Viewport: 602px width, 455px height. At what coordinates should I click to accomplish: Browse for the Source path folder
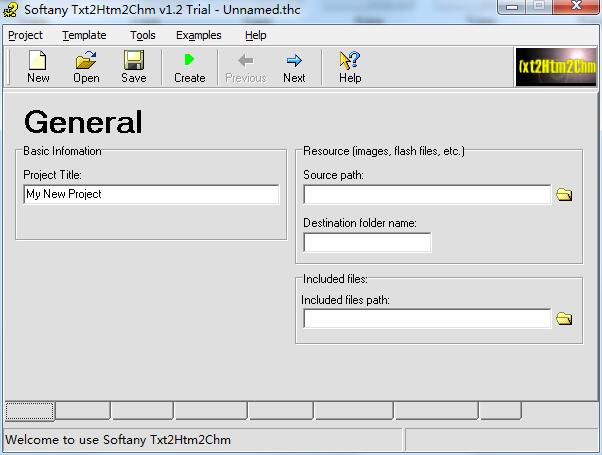click(x=564, y=195)
